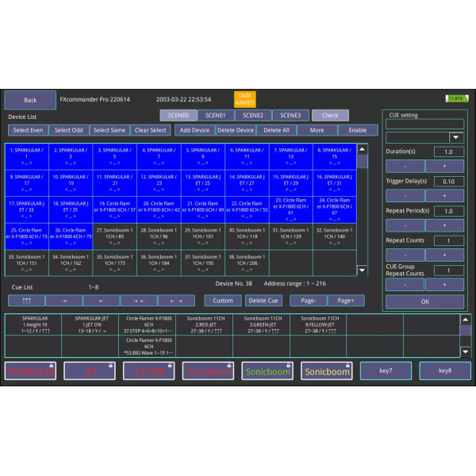Click Clear Select button
This screenshot has width=476, height=476.
[x=150, y=130]
